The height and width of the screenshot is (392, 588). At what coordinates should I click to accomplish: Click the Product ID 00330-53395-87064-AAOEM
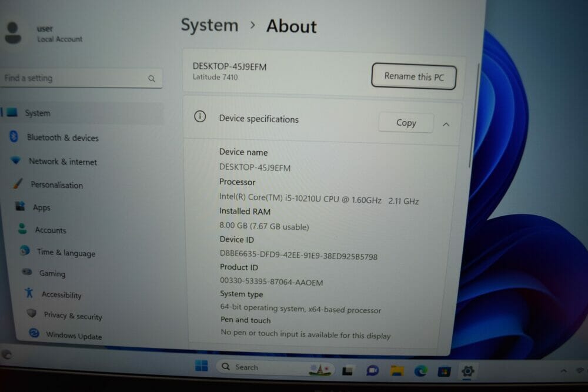point(271,282)
